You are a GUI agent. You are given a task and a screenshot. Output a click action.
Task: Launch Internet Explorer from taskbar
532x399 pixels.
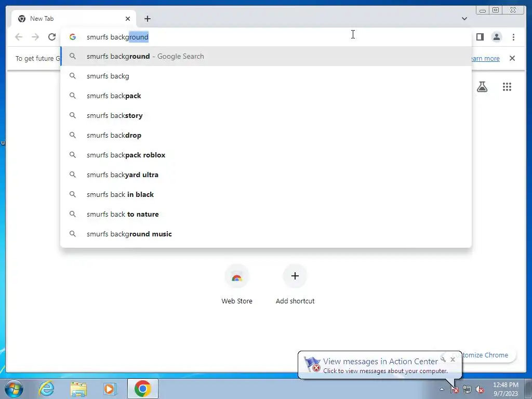46,389
